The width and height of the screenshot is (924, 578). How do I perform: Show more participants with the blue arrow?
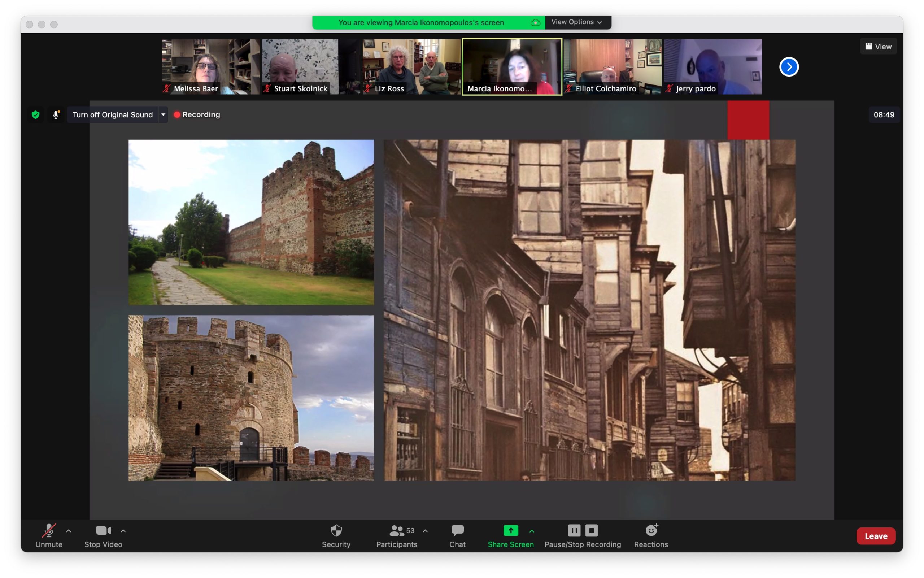point(789,67)
